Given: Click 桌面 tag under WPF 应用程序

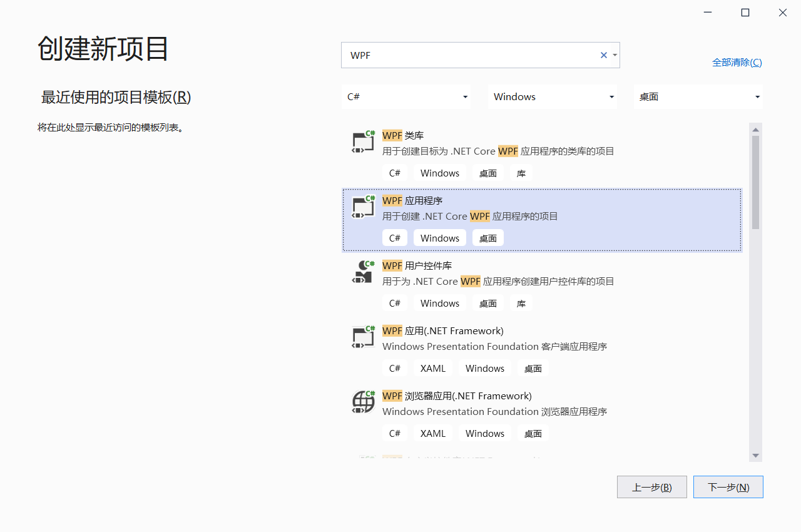Looking at the screenshot, I should 488,238.
